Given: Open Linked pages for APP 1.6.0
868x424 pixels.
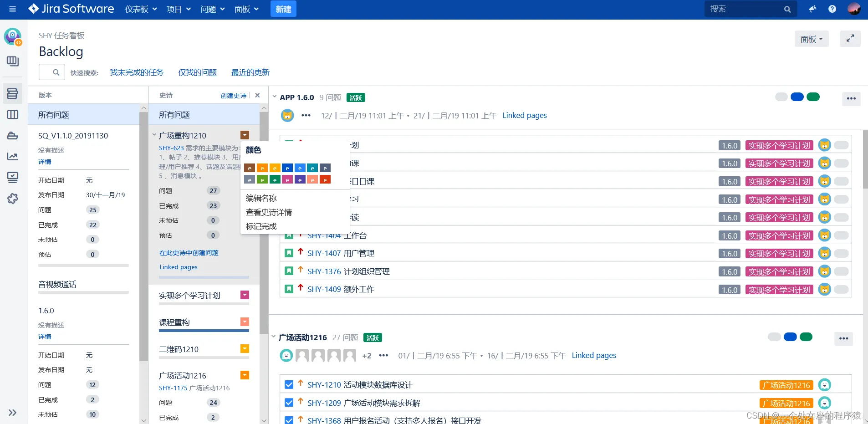Looking at the screenshot, I should [x=524, y=115].
